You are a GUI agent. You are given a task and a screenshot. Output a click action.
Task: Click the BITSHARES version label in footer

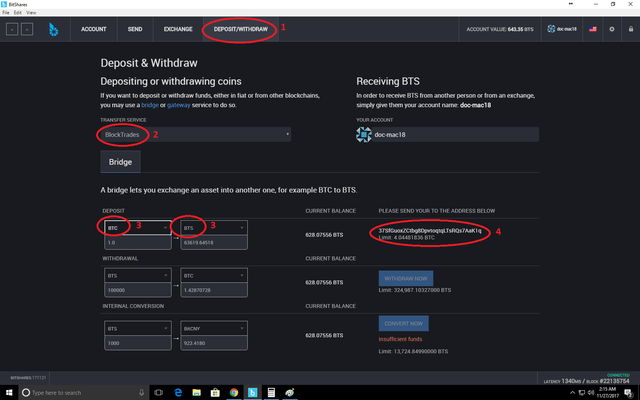(x=28, y=378)
